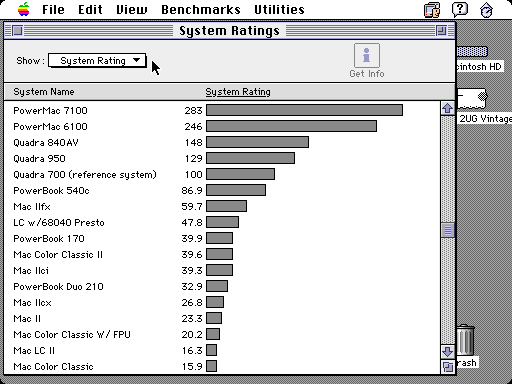Image resolution: width=512 pixels, height=384 pixels.
Task: Click the System Rating column header
Action: click(x=238, y=92)
